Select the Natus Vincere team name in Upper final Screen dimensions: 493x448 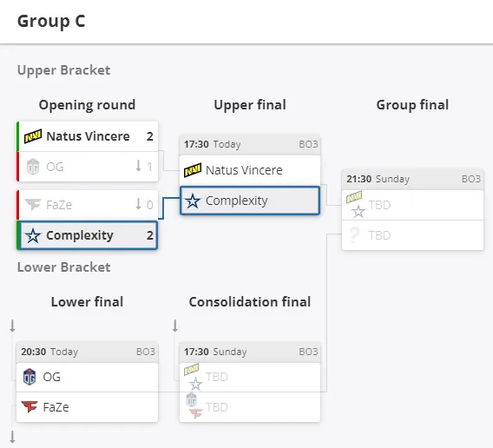(x=244, y=170)
